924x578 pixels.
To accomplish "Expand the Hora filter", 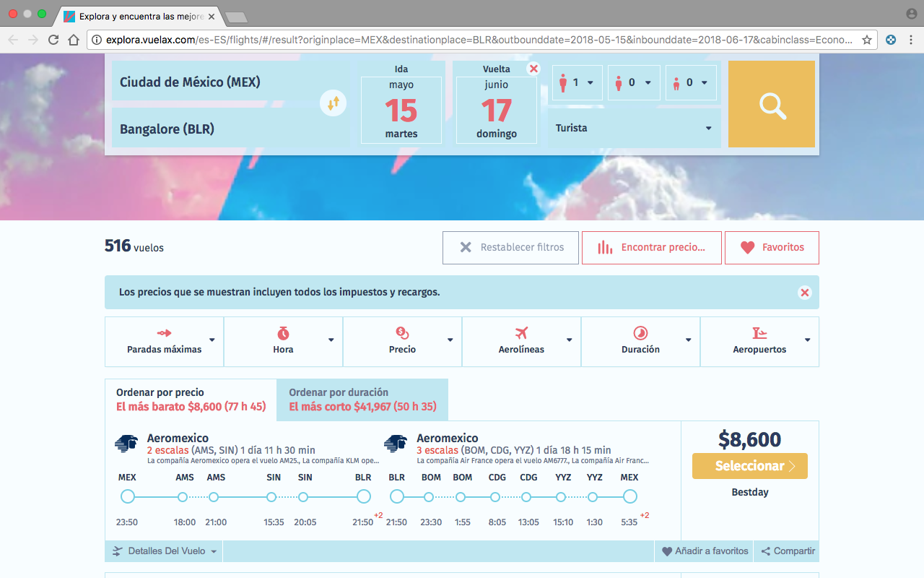I will 284,342.
